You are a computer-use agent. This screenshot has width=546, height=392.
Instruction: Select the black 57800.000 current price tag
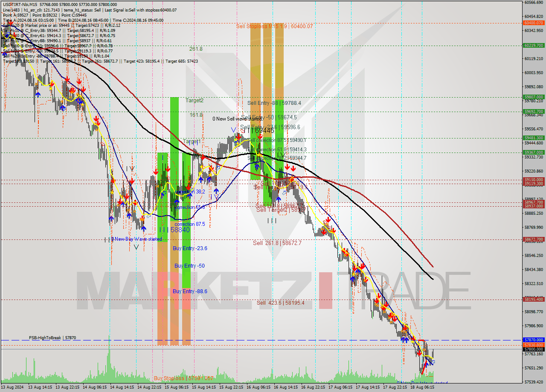coord(533,349)
